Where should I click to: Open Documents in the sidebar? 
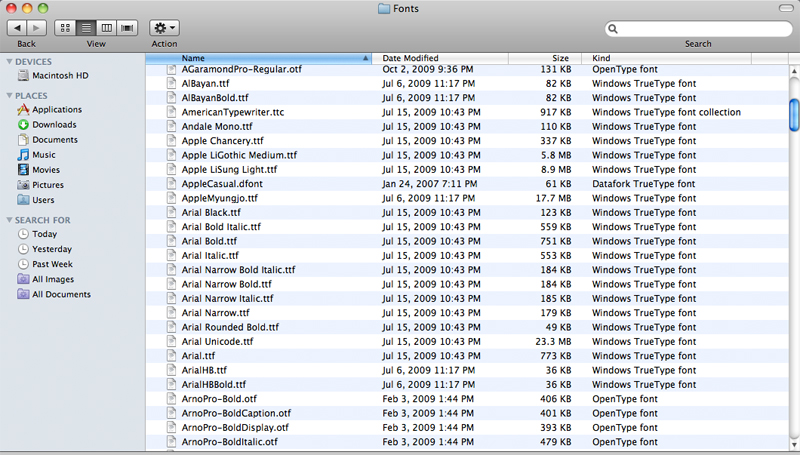[x=47, y=140]
